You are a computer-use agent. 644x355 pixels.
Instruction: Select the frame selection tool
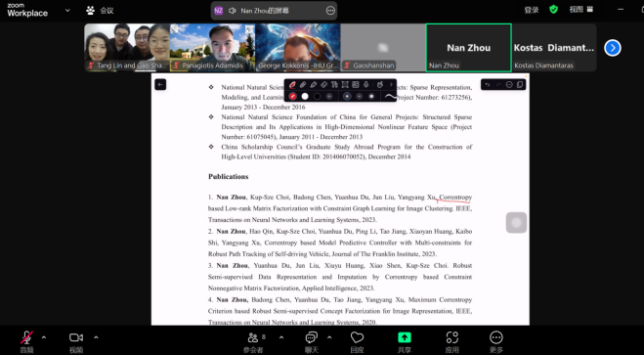point(345,85)
